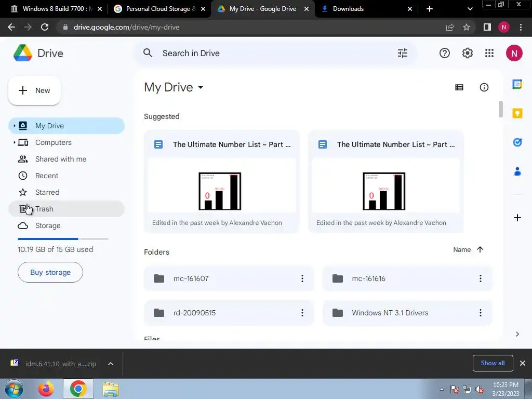The height and width of the screenshot is (399, 532).
Task: Open the download item options caret for idm zip
Action: [x=111, y=364]
